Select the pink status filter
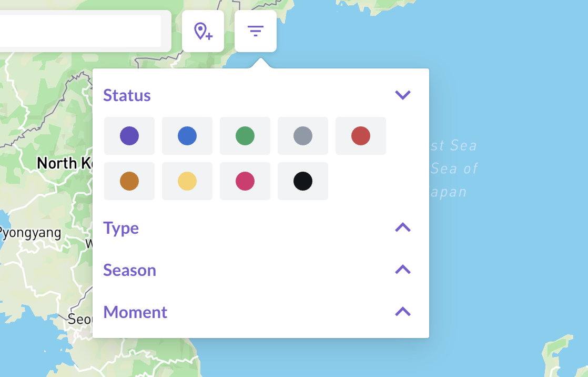The width and height of the screenshot is (588, 377). pyautogui.click(x=245, y=181)
